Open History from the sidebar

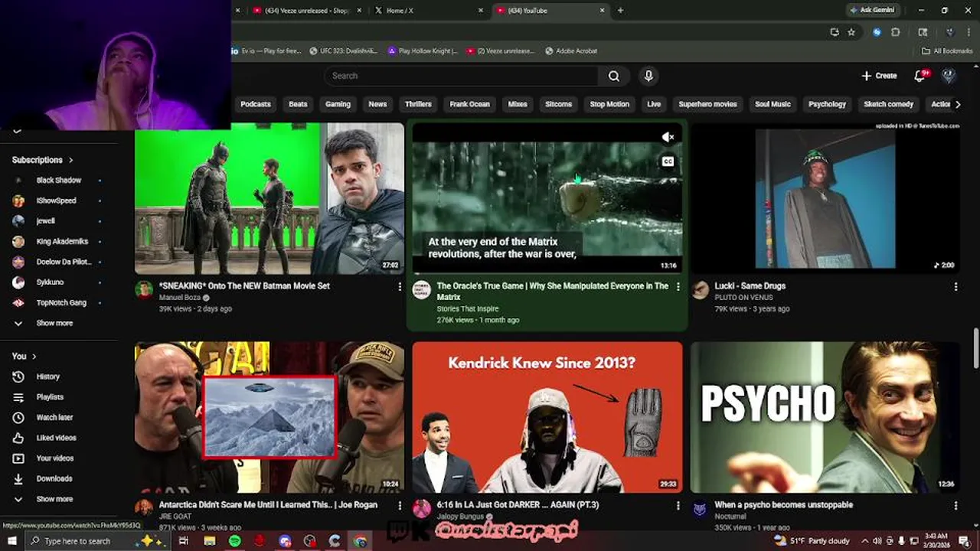[x=47, y=377]
